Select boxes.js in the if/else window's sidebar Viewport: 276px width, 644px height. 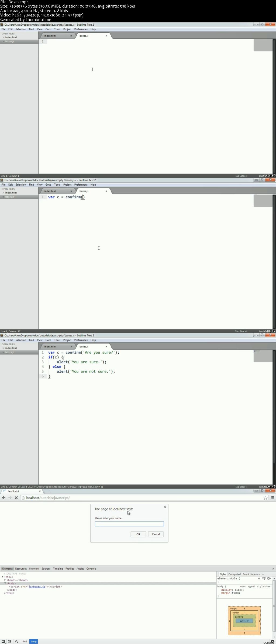point(10,352)
